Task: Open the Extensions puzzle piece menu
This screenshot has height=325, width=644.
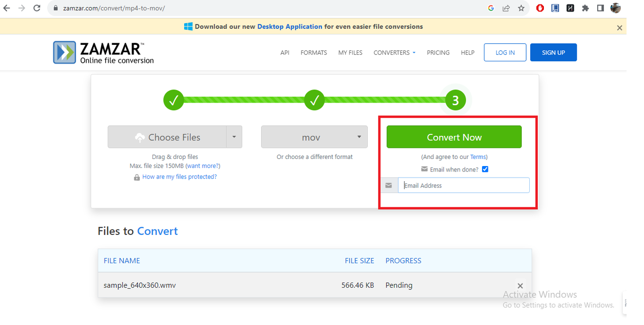Action: pos(585,8)
